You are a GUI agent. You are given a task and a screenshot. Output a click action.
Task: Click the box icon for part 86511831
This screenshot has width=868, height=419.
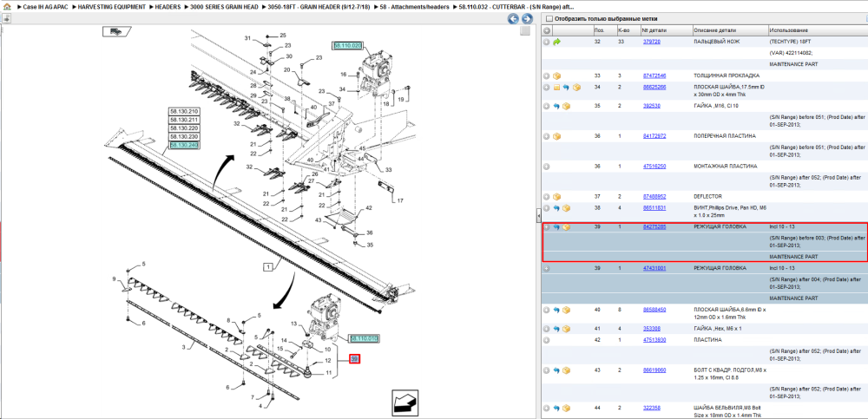(566, 208)
